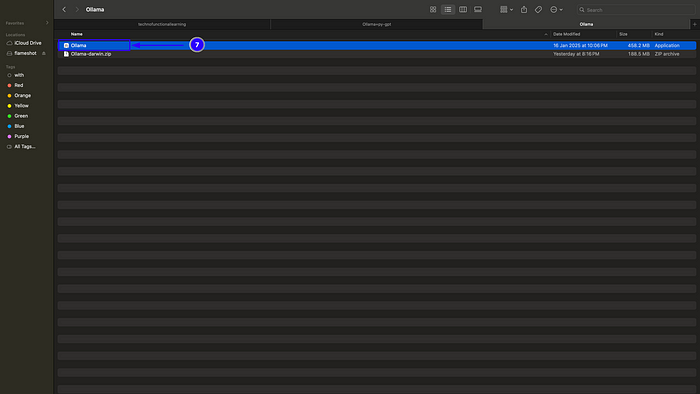
Task: Click the Tags section heading
Action: [x=10, y=66]
